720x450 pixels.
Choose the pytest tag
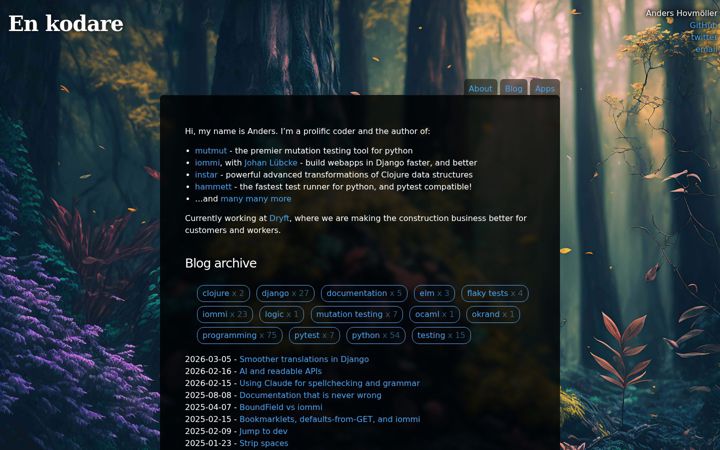pos(315,335)
